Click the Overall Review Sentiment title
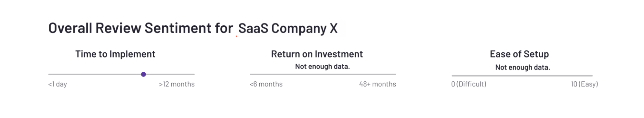 pyautogui.click(x=140, y=28)
